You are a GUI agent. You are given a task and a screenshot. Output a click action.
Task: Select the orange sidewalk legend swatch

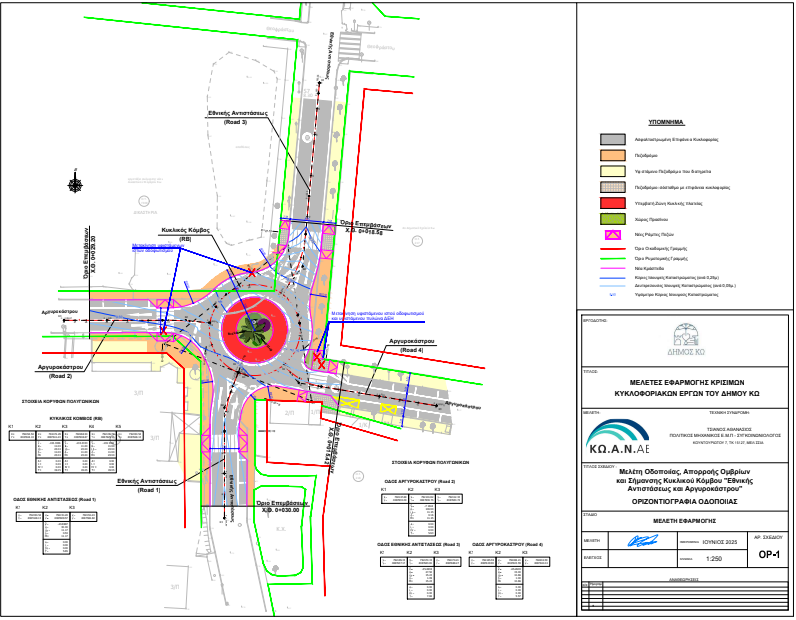(x=611, y=156)
